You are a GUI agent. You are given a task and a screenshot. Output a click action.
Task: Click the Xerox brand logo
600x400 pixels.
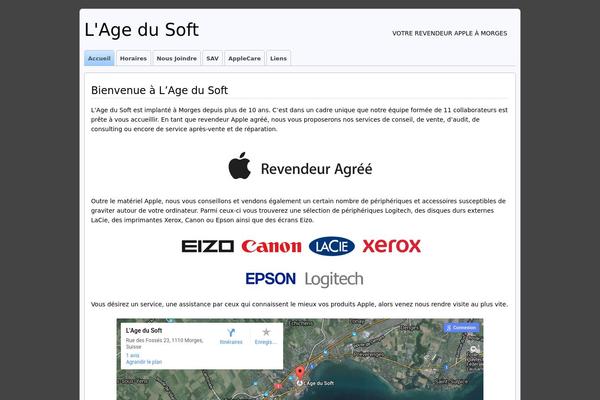coord(391,246)
